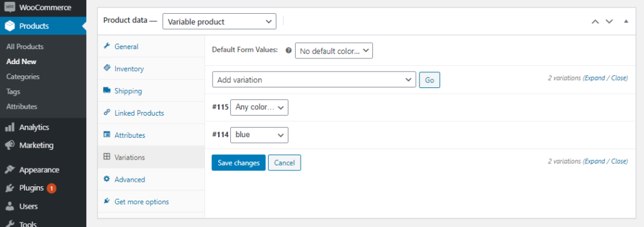
Task: Switch to the Advanced tab
Action: pyautogui.click(x=151, y=179)
